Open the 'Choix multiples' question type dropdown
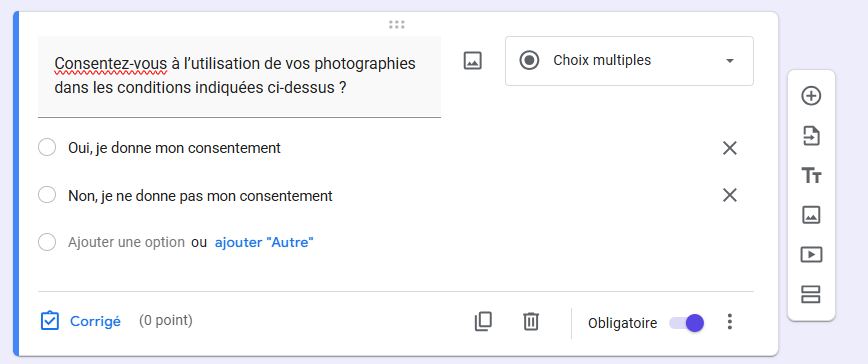Image resolution: width=868 pixels, height=364 pixels. [x=629, y=61]
